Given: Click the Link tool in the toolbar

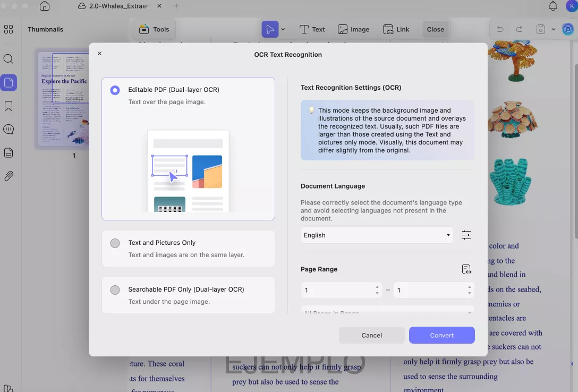Looking at the screenshot, I should pos(396,29).
